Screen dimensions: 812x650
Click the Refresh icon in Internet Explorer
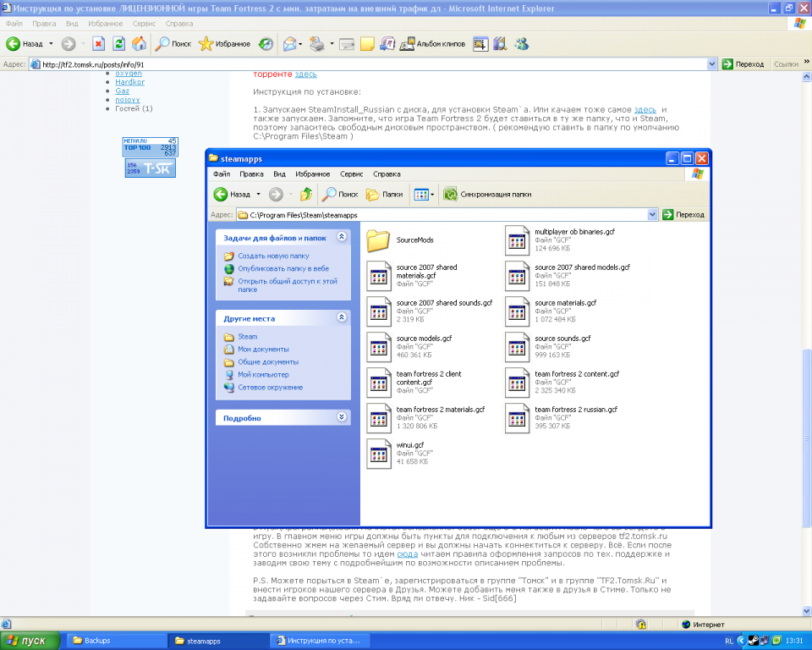[x=119, y=44]
